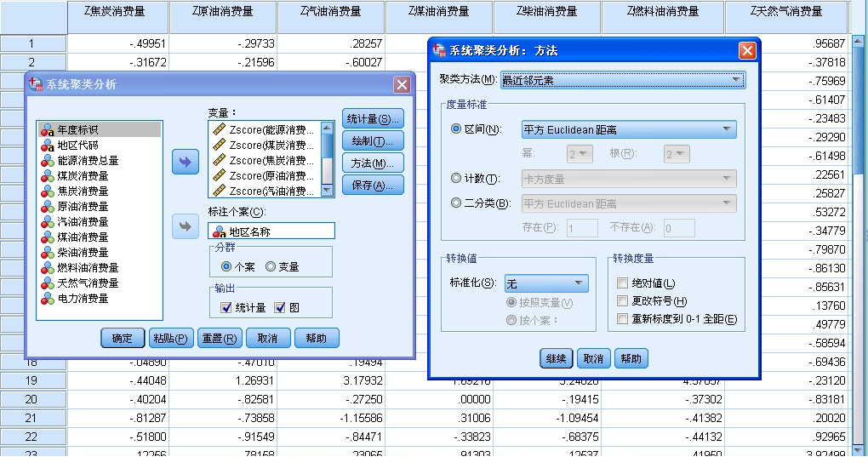Image resolution: width=868 pixels, height=474 pixels.
Task: Select 电力消费量 variable in the list
Action: (100, 299)
